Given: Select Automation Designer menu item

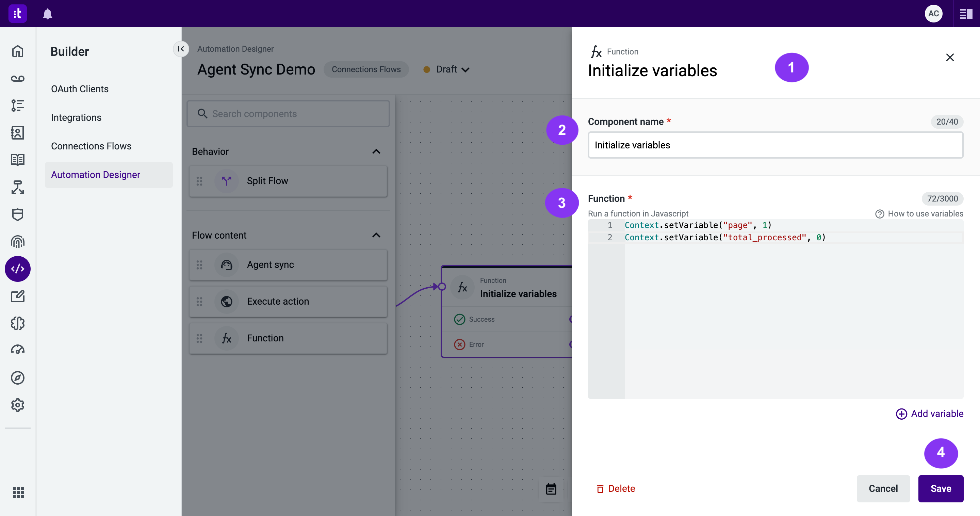Looking at the screenshot, I should tap(95, 174).
